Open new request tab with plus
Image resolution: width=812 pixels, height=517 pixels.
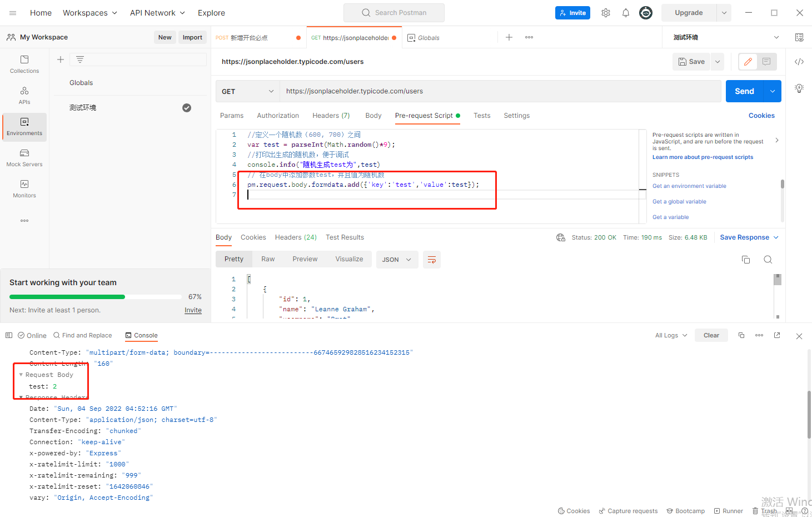[x=509, y=37]
